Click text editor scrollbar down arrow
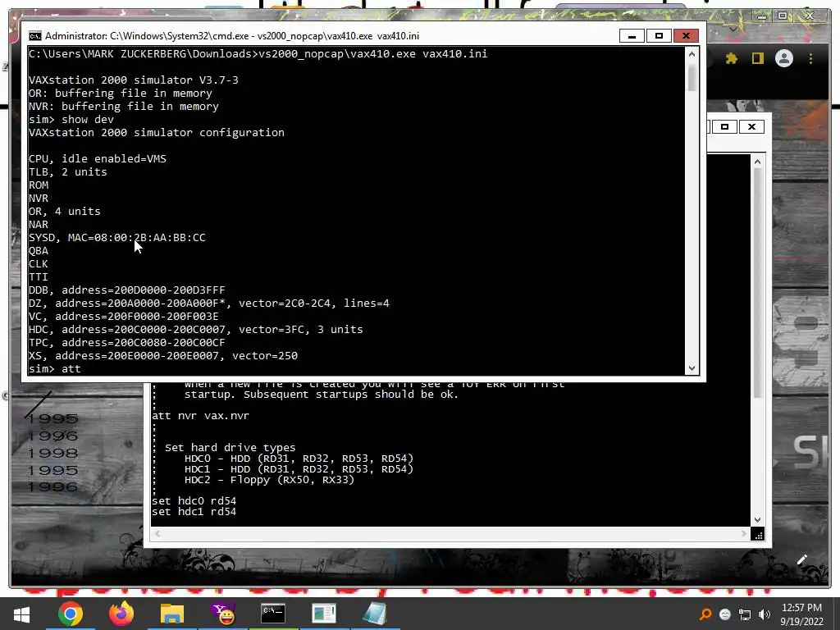The image size is (840, 630). point(757,519)
